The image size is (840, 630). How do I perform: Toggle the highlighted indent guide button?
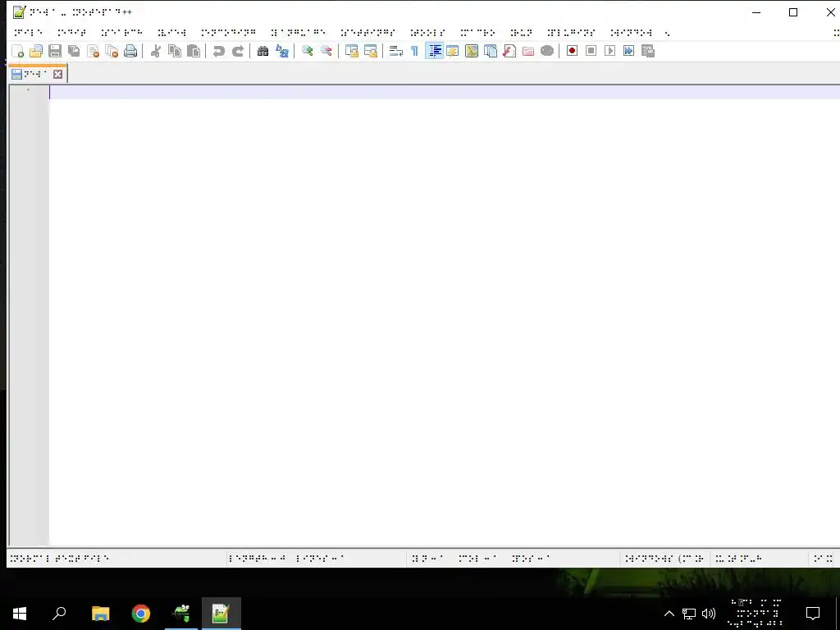click(434, 51)
